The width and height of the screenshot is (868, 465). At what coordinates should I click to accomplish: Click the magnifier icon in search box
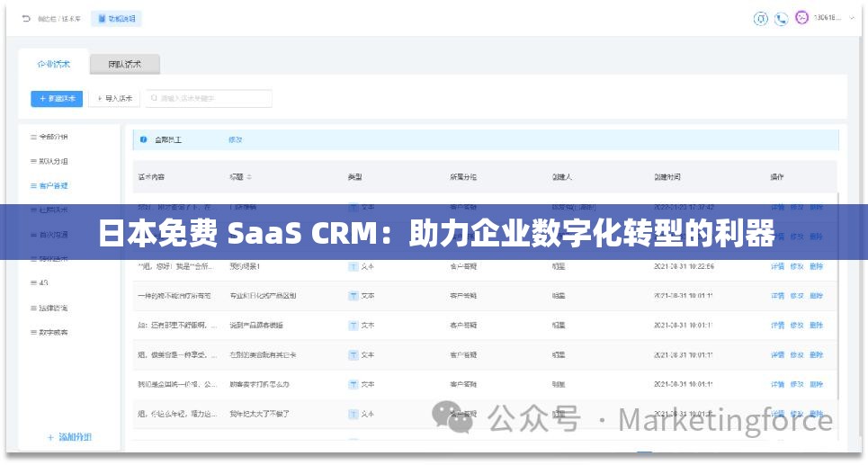pyautogui.click(x=154, y=98)
